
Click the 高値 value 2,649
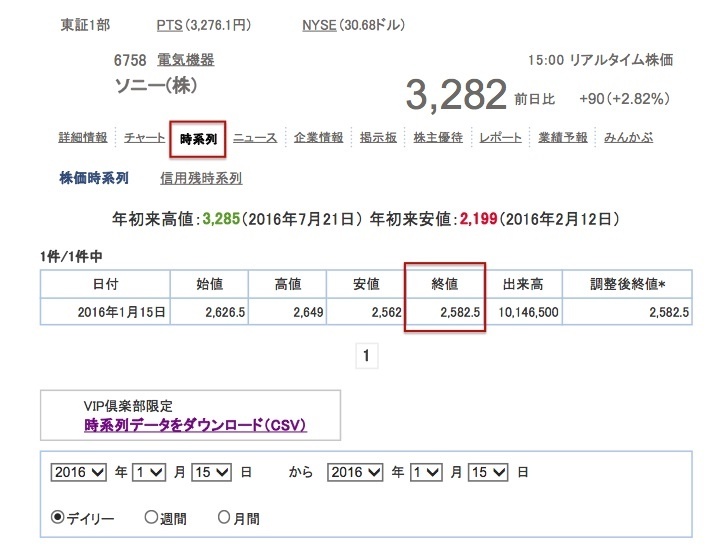point(308,312)
